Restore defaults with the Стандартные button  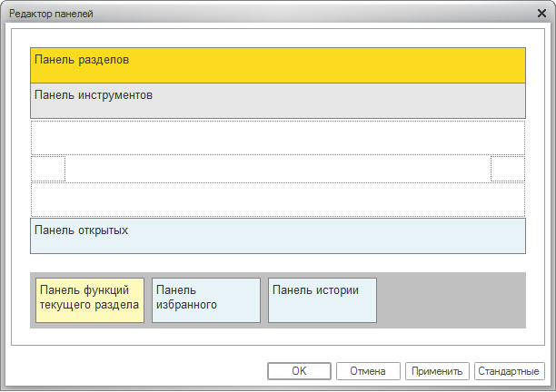click(x=509, y=371)
